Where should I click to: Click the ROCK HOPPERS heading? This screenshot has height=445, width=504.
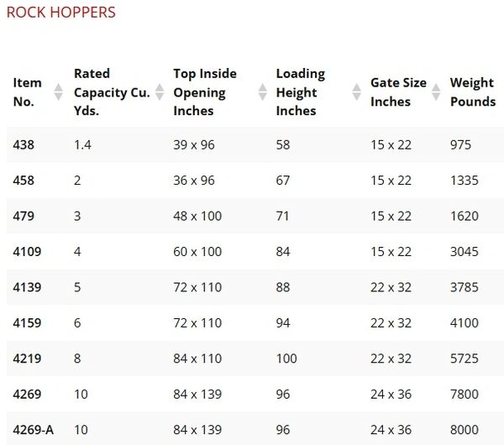[60, 13]
